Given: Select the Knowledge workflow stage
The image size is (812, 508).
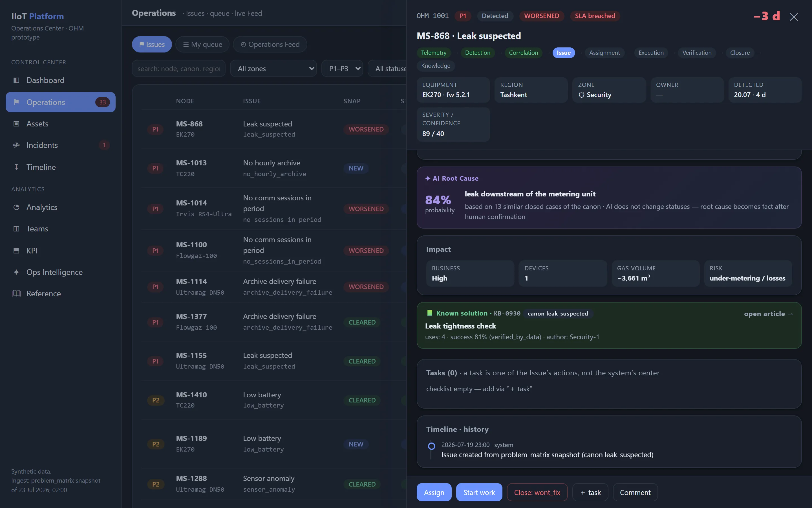Looking at the screenshot, I should 436,66.
